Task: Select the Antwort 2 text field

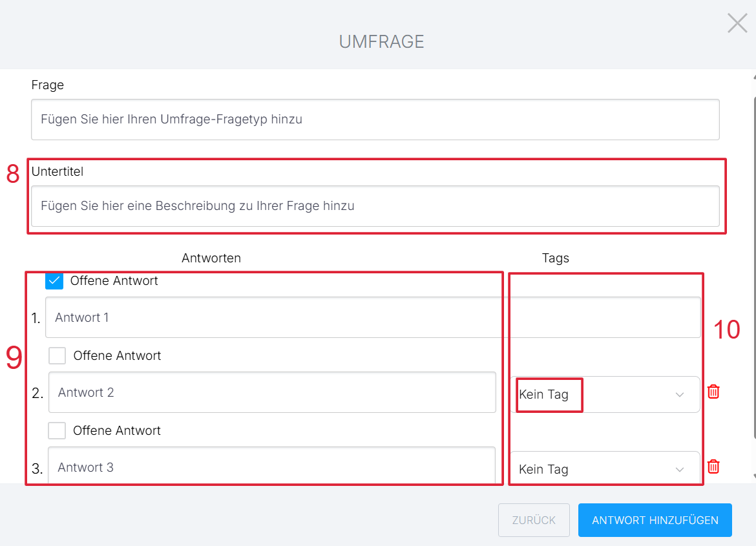Action: [x=271, y=392]
